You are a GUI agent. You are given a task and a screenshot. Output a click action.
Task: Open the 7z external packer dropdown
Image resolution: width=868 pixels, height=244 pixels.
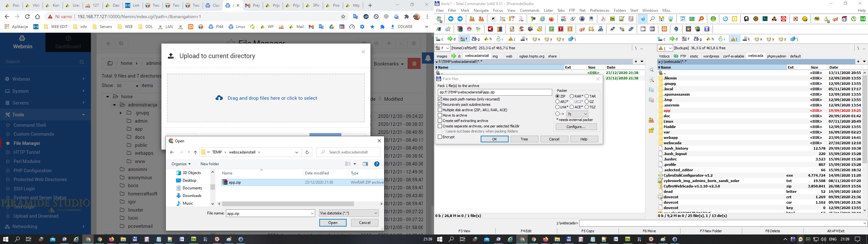(x=577, y=114)
